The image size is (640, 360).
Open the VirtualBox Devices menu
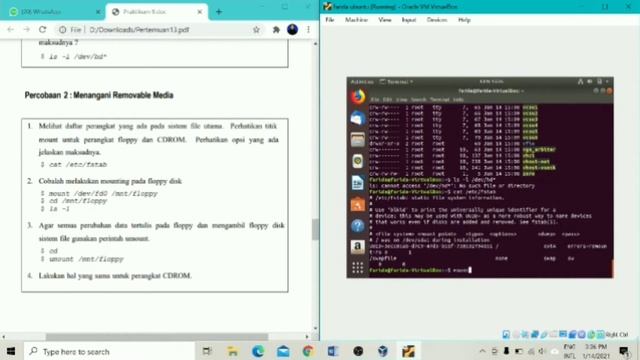tap(437, 20)
